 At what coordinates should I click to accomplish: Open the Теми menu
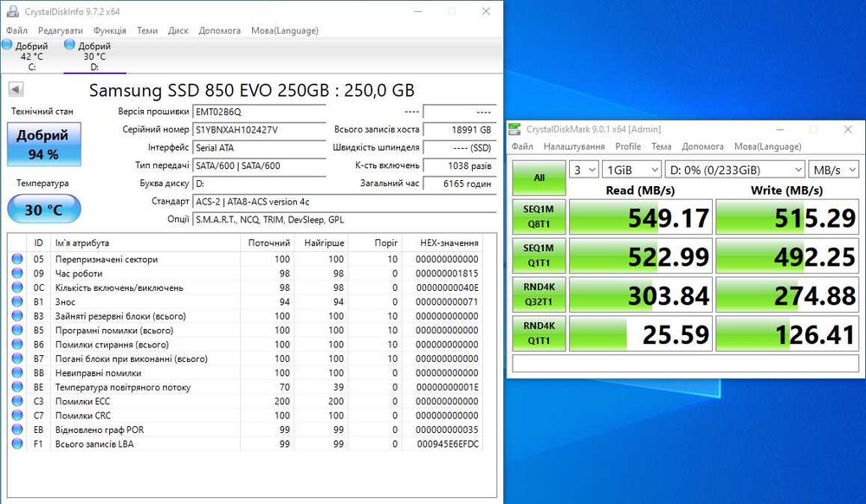coord(147,30)
